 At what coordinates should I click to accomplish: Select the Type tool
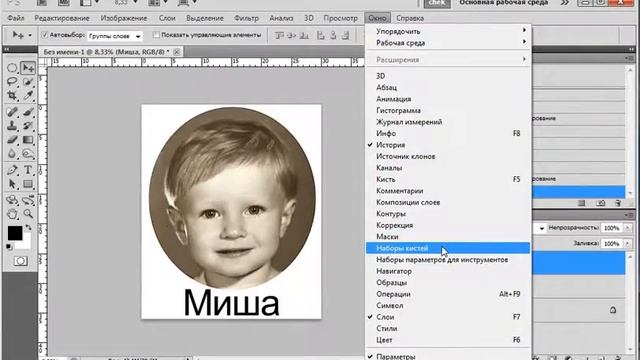(28, 170)
